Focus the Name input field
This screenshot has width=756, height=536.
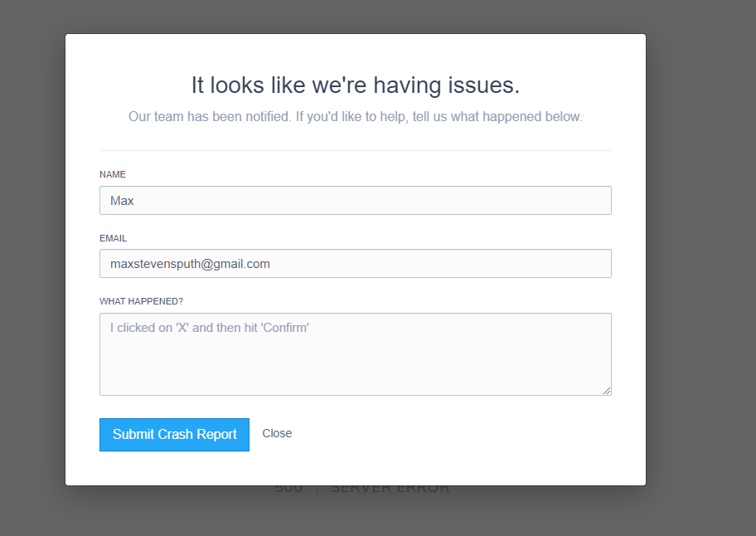(355, 201)
